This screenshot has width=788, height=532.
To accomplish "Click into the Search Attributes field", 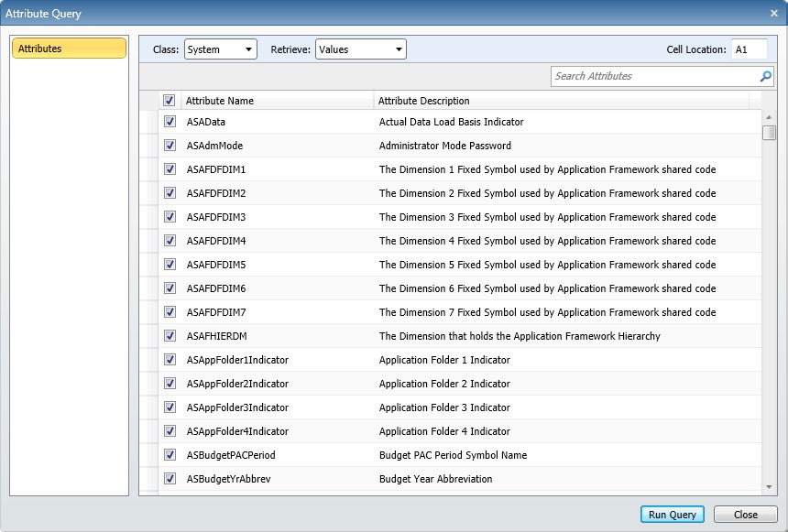I will tap(654, 76).
